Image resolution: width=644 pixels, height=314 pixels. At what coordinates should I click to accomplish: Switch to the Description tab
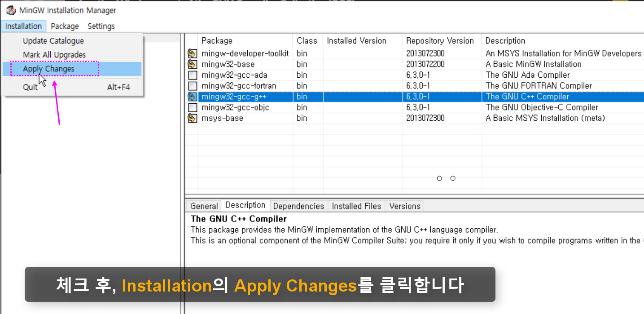click(x=245, y=205)
